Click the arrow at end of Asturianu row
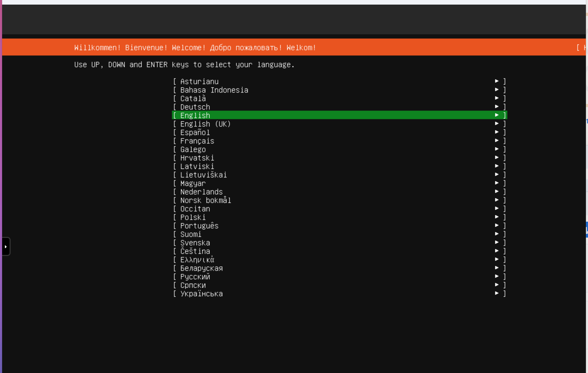The width and height of the screenshot is (588, 373). (x=497, y=81)
